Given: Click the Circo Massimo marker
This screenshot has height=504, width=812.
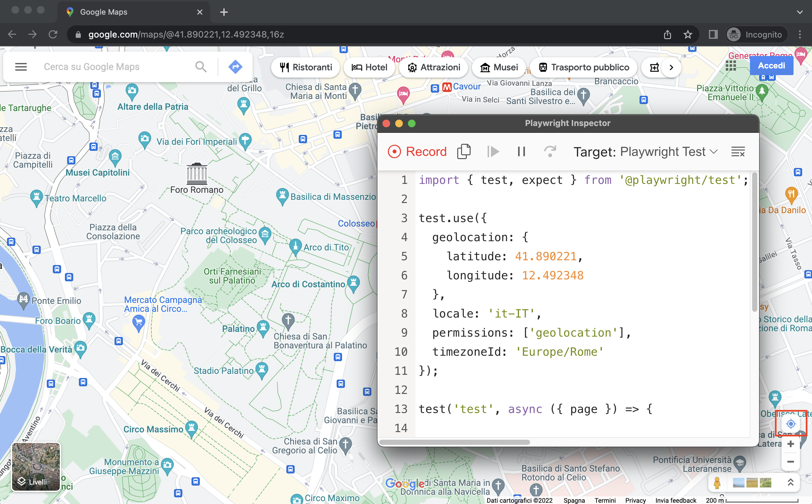Looking at the screenshot, I should 191,429.
